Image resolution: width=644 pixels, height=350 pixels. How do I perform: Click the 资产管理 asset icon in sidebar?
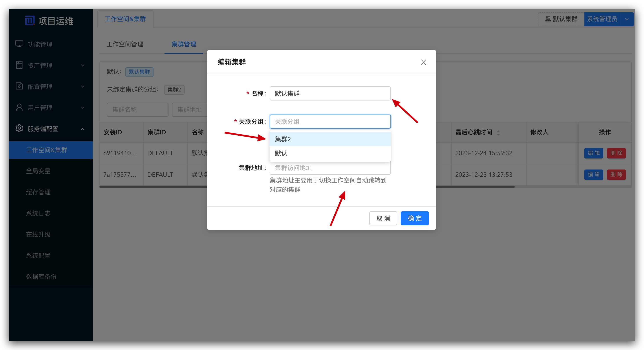pyautogui.click(x=19, y=65)
